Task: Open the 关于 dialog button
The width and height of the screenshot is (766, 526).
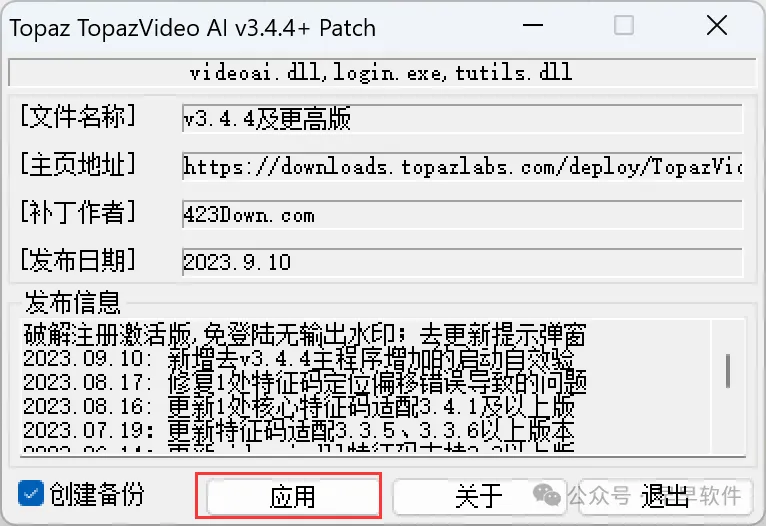Action: click(479, 497)
